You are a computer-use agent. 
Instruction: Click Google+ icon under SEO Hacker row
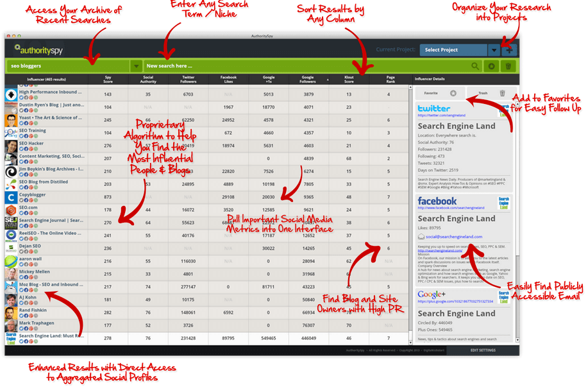(31, 149)
